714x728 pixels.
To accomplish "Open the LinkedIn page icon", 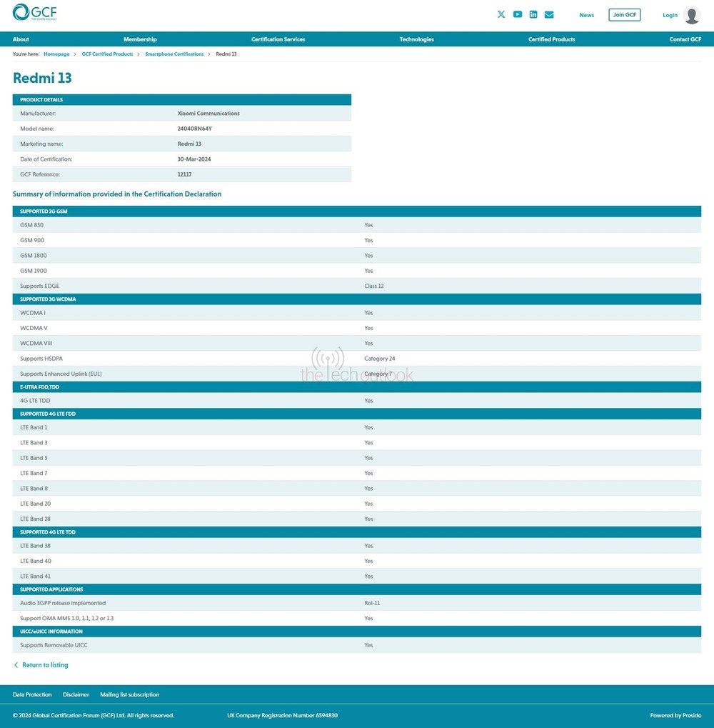I will click(533, 14).
